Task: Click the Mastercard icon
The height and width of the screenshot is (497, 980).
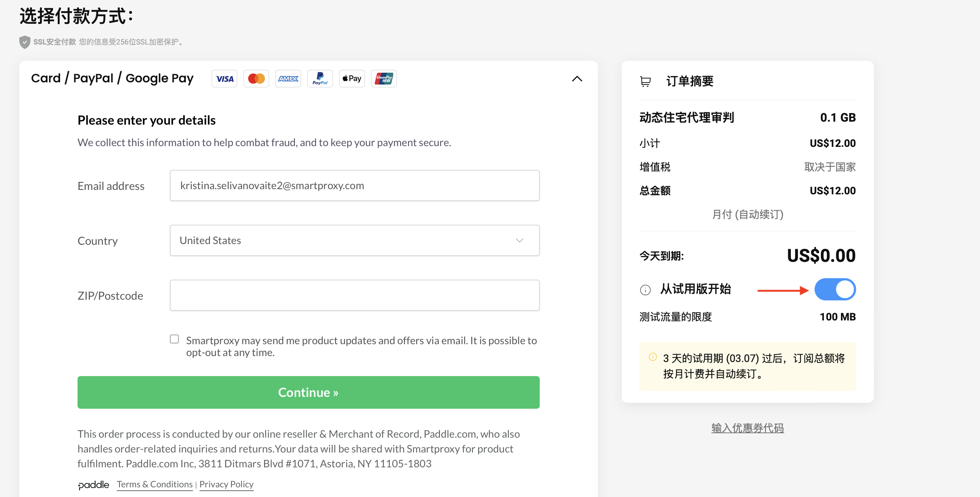Action: (x=256, y=79)
